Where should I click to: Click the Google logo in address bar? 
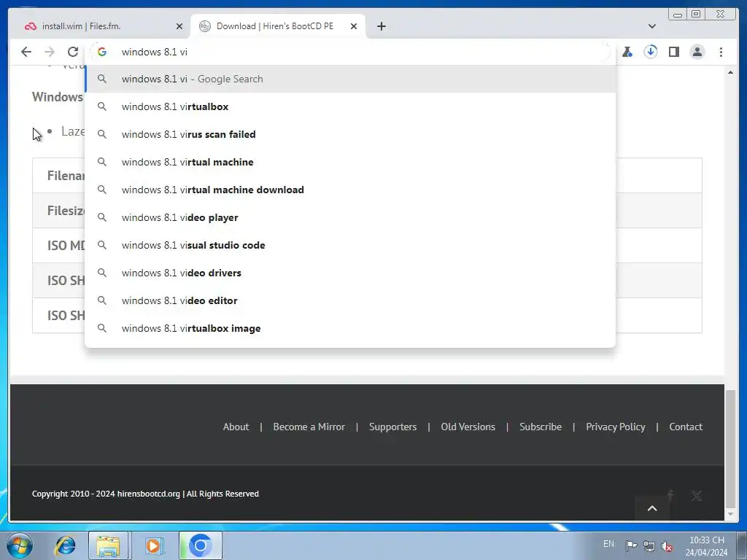click(x=102, y=52)
